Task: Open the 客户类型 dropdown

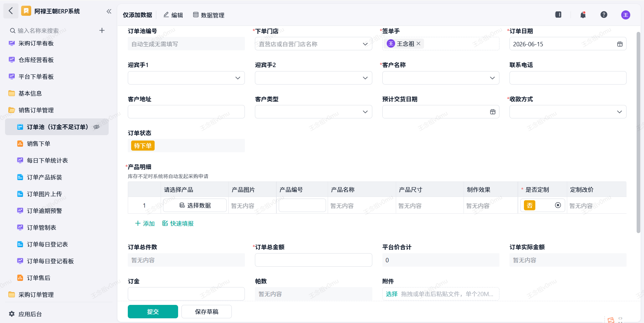Action: coord(313,112)
